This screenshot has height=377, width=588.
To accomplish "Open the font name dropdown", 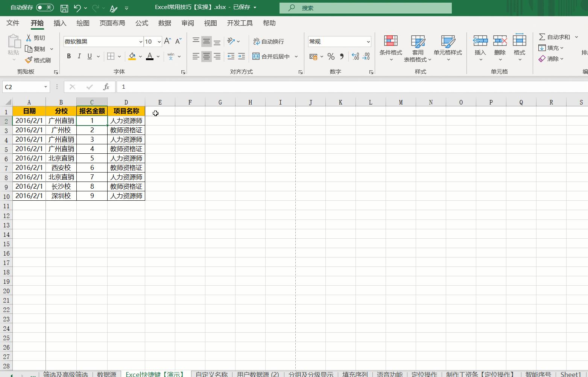I will (140, 41).
